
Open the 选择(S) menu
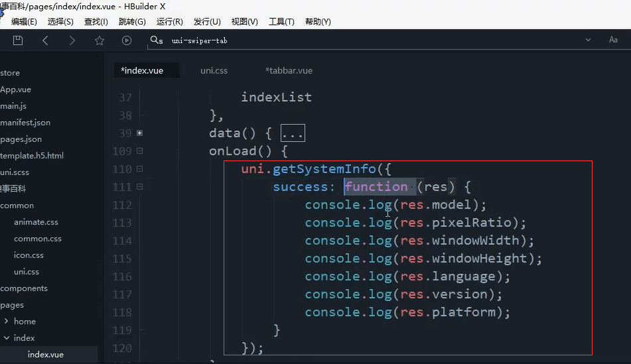[x=60, y=22]
